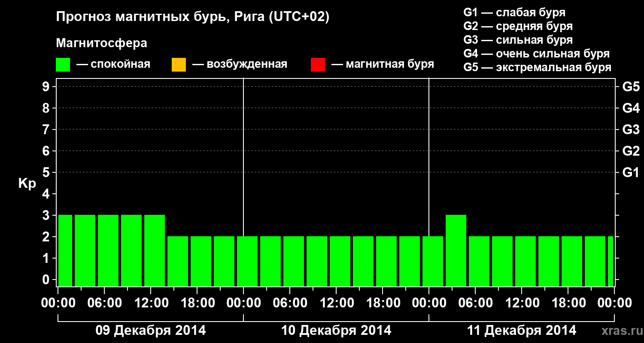Click the value 3 on Kp axis

point(47,215)
